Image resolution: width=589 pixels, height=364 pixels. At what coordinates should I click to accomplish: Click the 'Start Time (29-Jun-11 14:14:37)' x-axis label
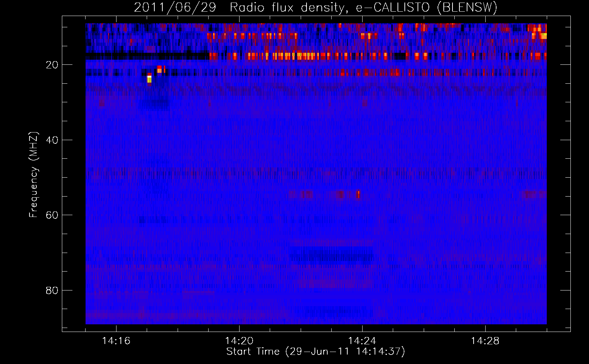tap(316, 352)
